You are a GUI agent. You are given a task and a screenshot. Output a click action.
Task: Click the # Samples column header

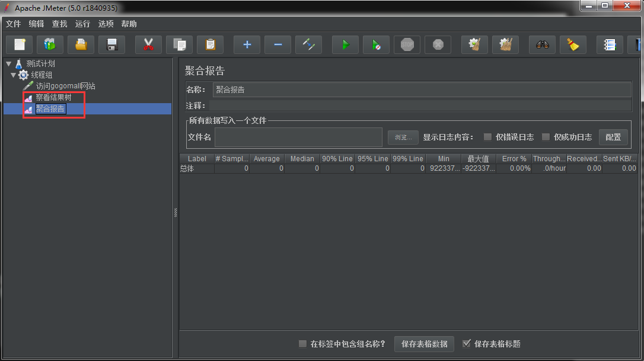[232, 158]
